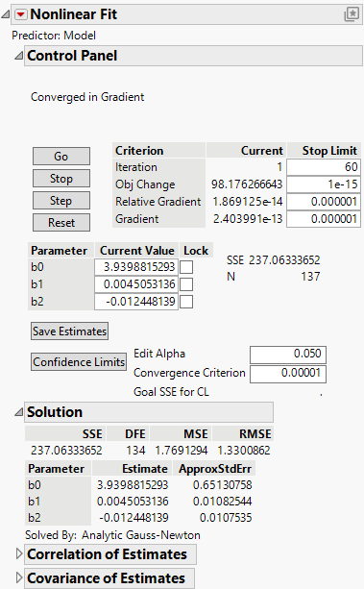Edit b0 current value field

[x=136, y=267]
